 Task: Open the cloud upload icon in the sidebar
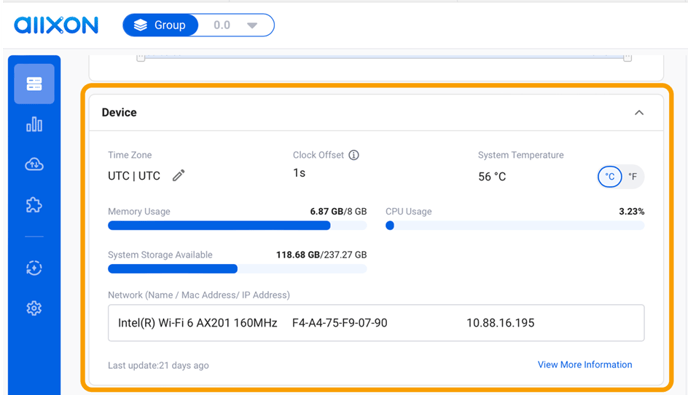[x=34, y=165]
